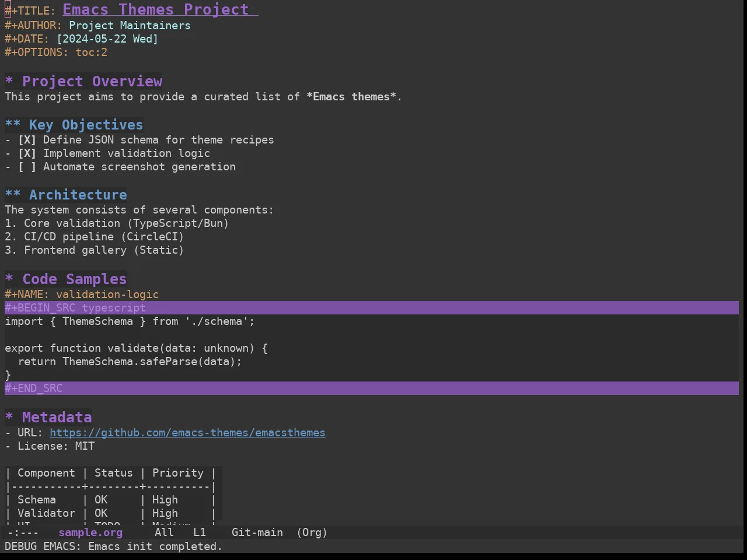Click the #+NAME: validation-logic line

82,295
